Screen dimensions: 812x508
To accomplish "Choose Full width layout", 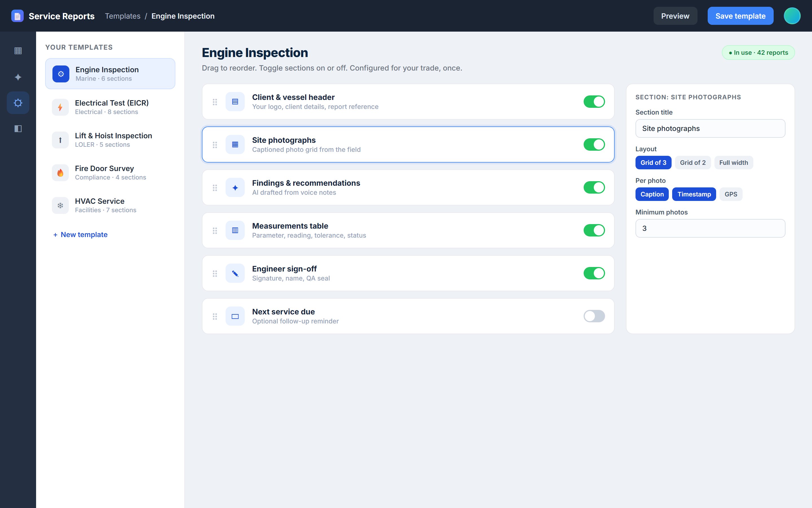I will click(734, 163).
